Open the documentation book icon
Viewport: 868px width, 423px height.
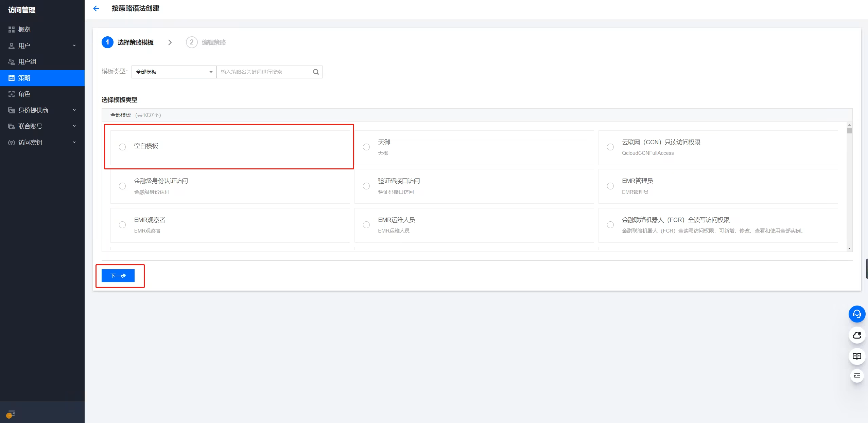point(857,356)
